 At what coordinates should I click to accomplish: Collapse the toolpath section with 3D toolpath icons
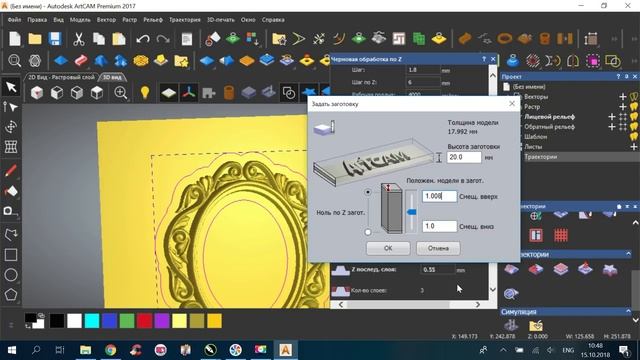[x=628, y=254]
